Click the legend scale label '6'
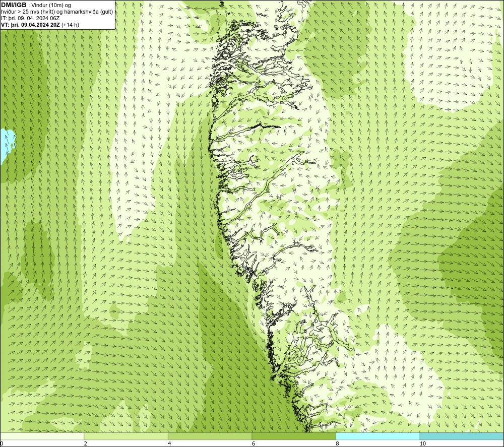Image resolution: width=504 pixels, height=447 pixels. click(x=254, y=444)
